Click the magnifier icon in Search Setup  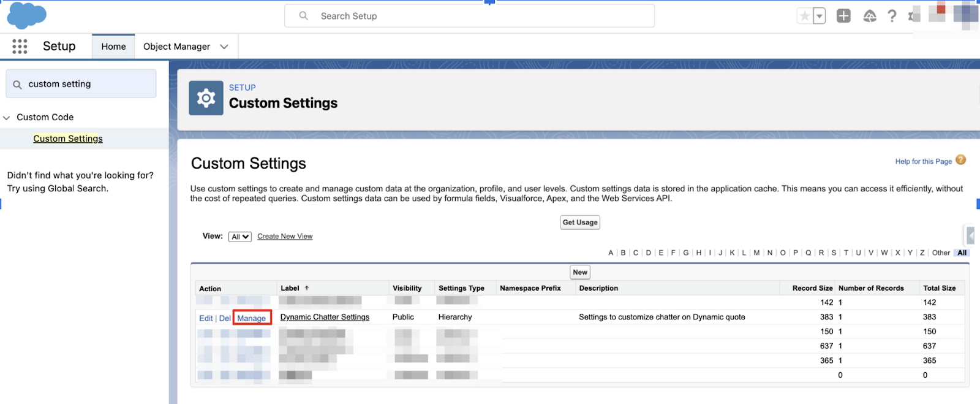point(303,16)
